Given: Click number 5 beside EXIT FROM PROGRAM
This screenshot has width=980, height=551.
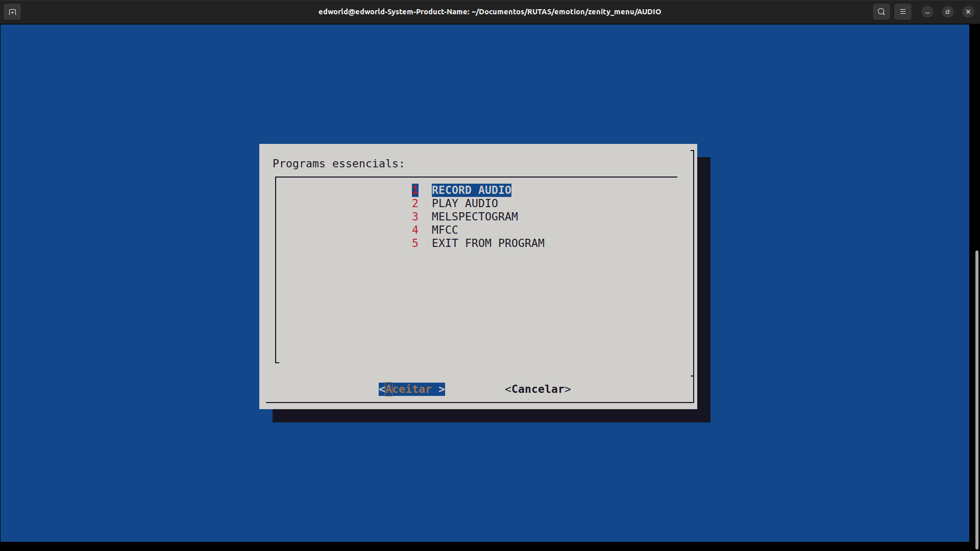Looking at the screenshot, I should (x=415, y=243).
